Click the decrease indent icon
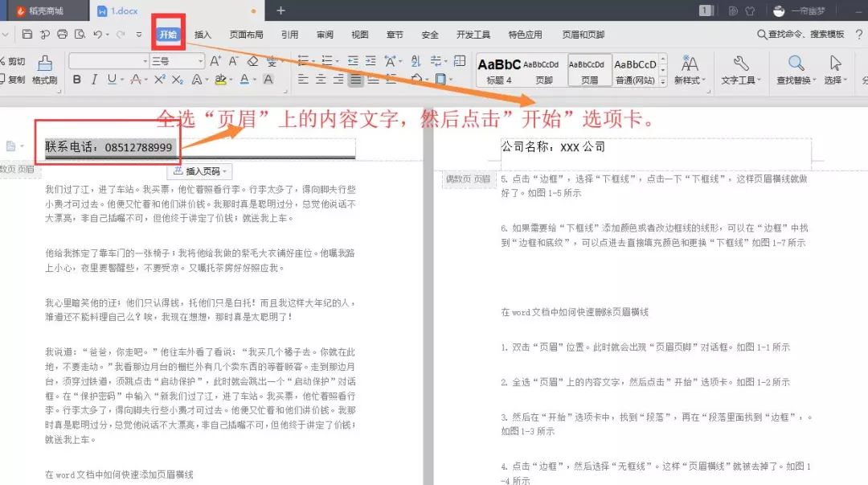This screenshot has width=868, height=485. (x=353, y=61)
